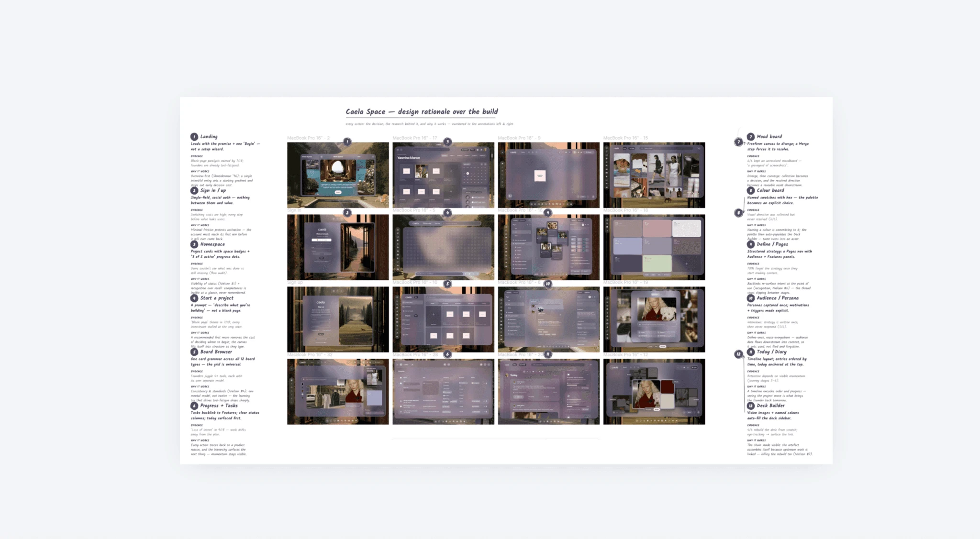
Task: Click badge 5 above MacBook Pro 16" - 10 frame
Action: pos(447,284)
